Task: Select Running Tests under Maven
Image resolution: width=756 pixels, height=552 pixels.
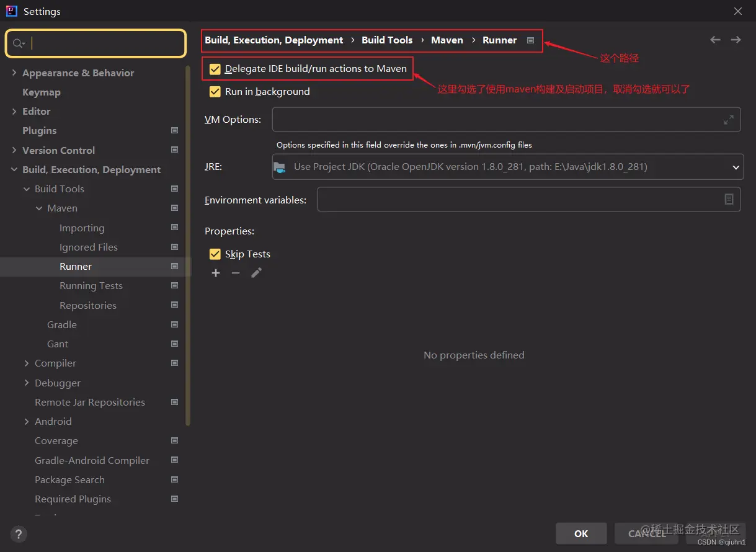Action: pos(91,285)
